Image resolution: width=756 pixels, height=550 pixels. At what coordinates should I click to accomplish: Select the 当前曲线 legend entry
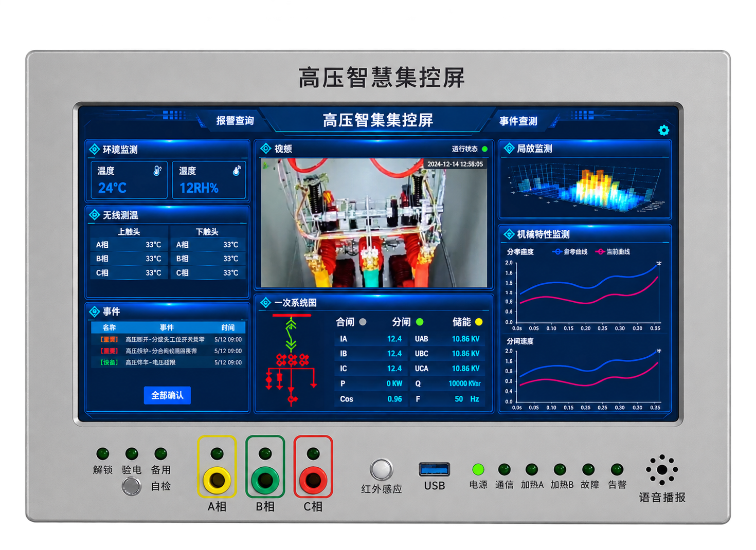click(x=613, y=252)
